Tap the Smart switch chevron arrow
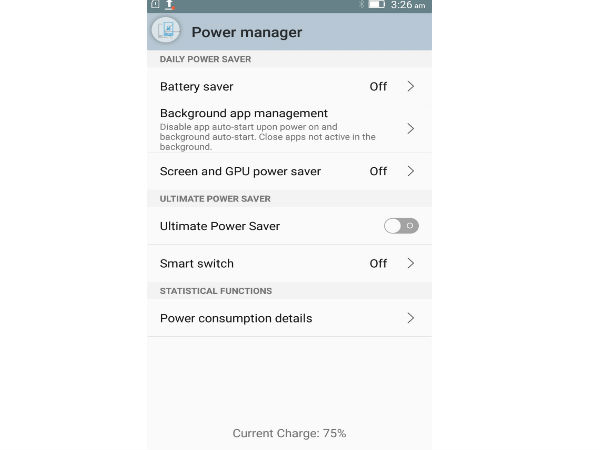Screen dimensions: 600x450 (410, 263)
